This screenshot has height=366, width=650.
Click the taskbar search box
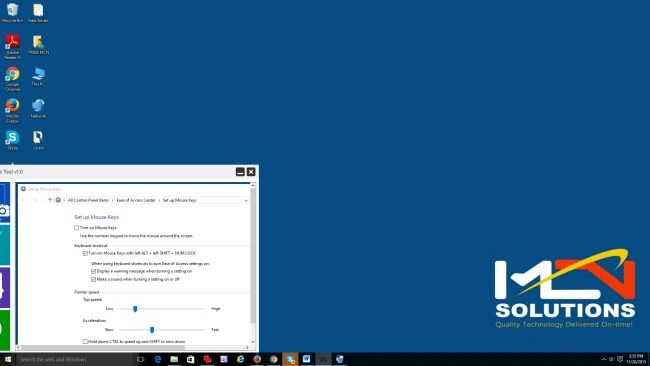75,359
